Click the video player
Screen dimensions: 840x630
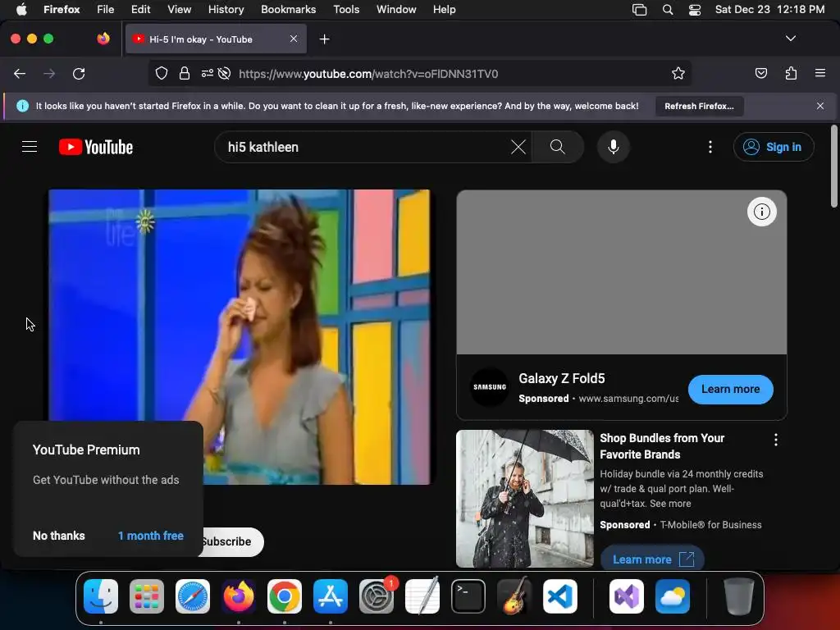[x=239, y=336]
